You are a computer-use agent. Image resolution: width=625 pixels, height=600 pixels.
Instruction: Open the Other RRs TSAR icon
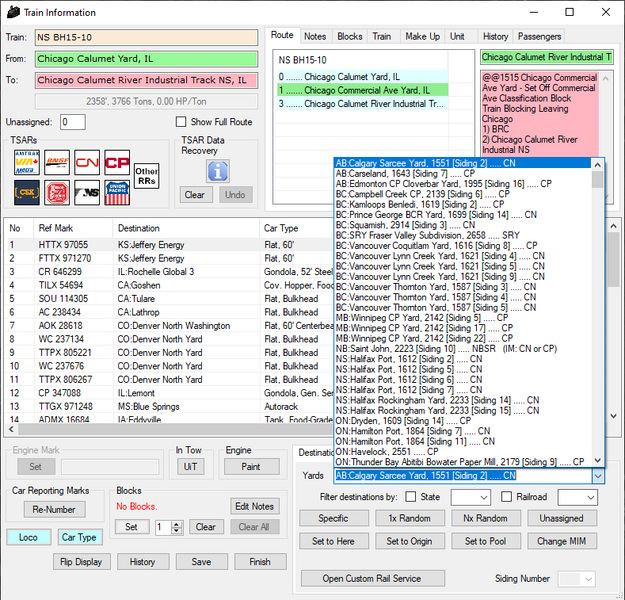[147, 176]
